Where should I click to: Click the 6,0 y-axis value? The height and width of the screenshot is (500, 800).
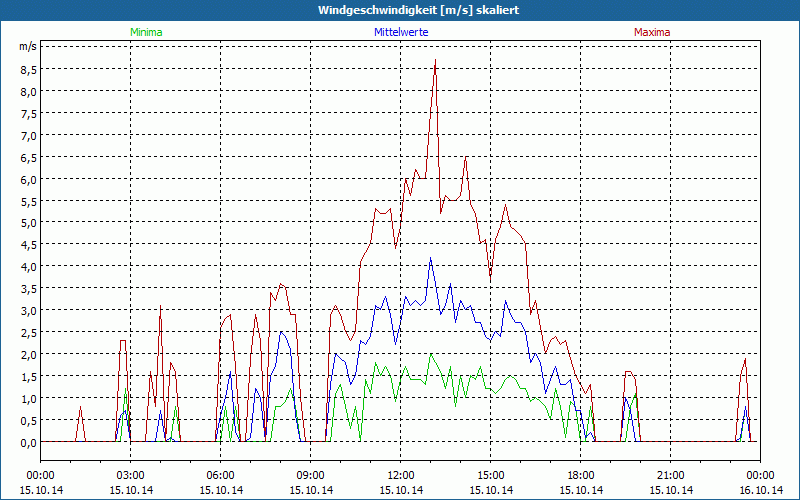[x=29, y=180]
